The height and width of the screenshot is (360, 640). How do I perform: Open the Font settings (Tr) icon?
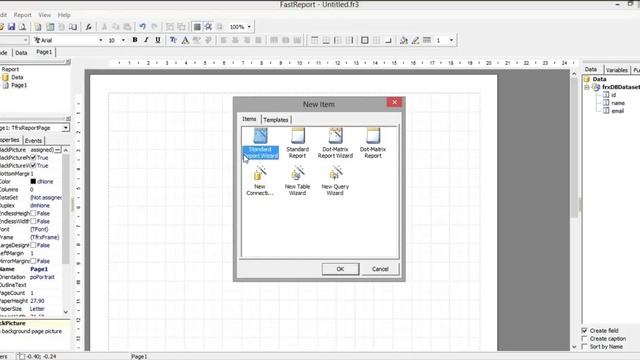click(173, 40)
